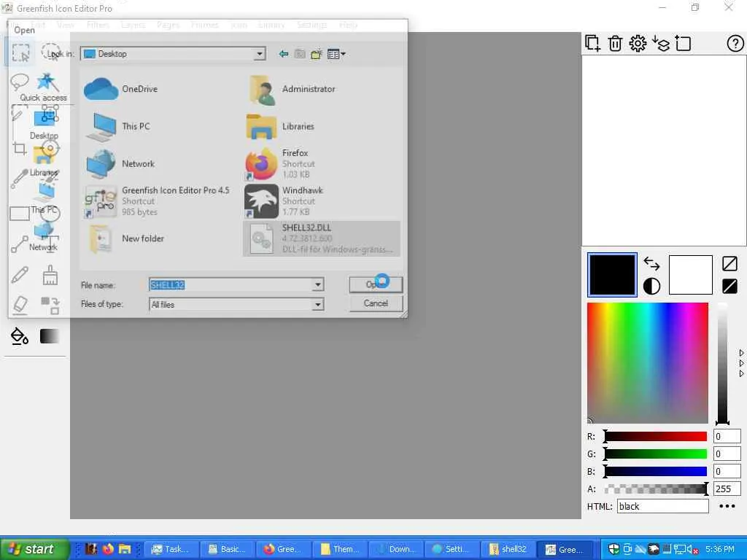
Task: Click the three dots beside HTML field
Action: [727, 506]
